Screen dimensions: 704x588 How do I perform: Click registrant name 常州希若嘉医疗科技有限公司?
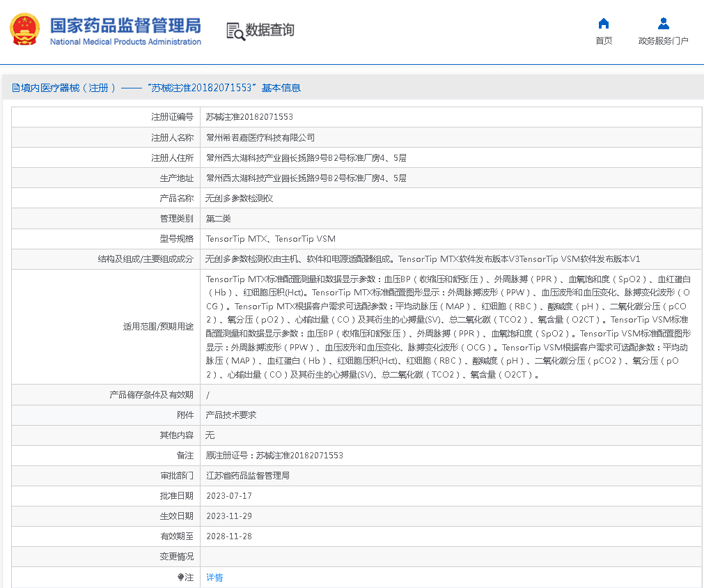click(x=260, y=137)
